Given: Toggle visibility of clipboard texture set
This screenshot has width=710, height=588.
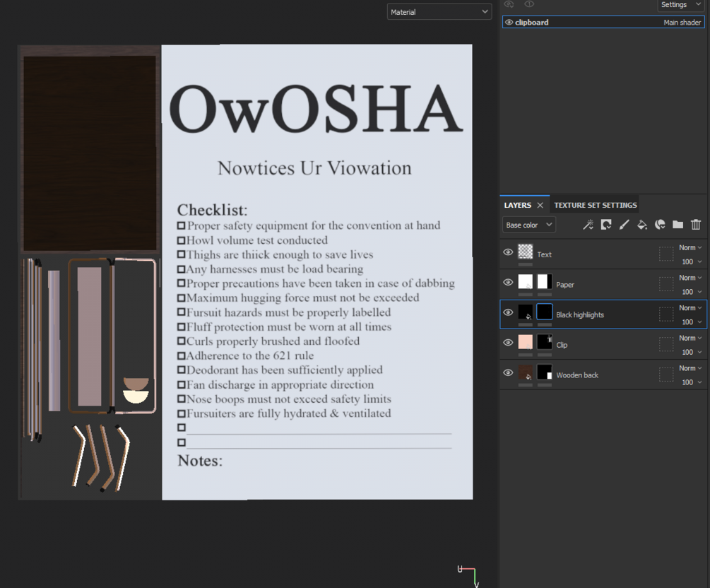Looking at the screenshot, I should pos(509,22).
